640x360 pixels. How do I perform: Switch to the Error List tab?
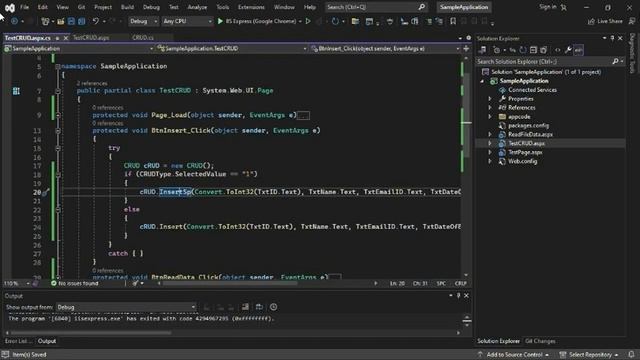(18, 341)
